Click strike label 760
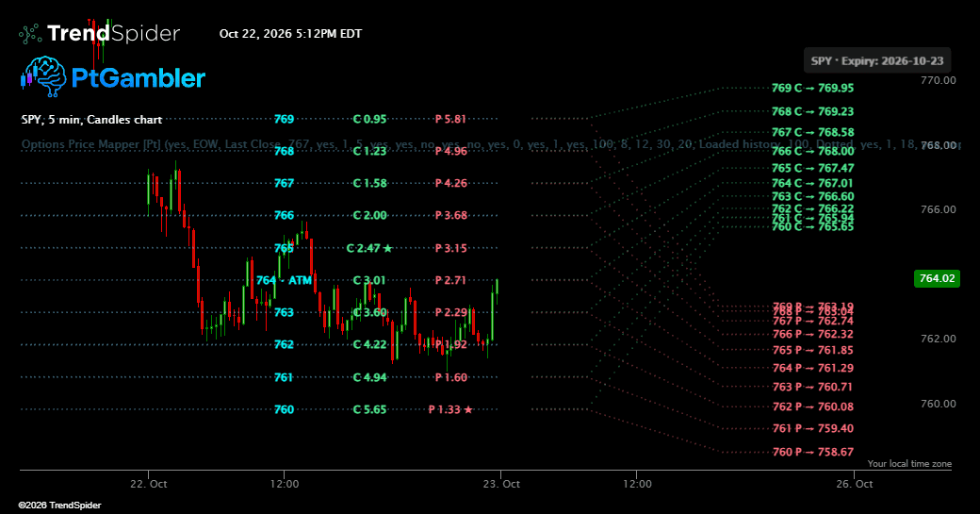The image size is (980, 514). [284, 409]
